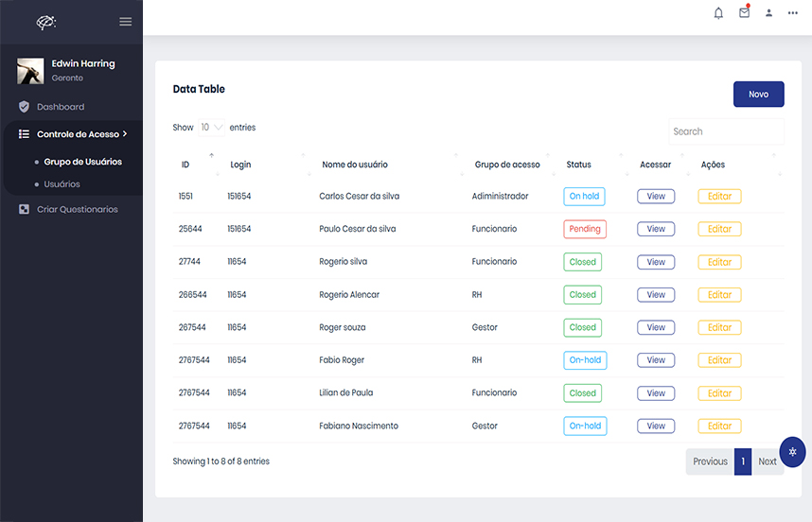Click the brand logo in sidebar
Image resolution: width=812 pixels, height=522 pixels.
pos(45,22)
